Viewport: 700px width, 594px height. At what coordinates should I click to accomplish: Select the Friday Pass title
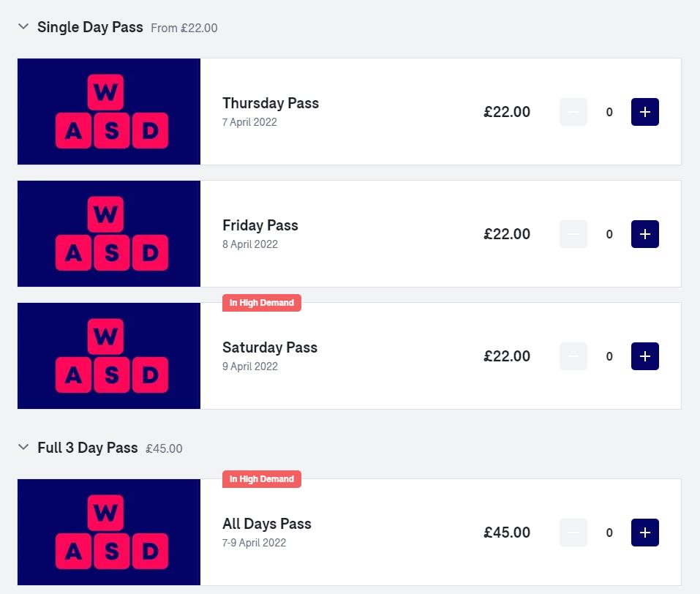pyautogui.click(x=260, y=225)
